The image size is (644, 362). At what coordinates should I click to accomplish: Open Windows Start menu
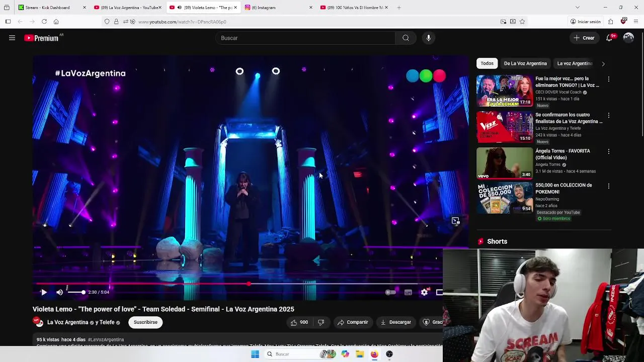tap(255, 354)
